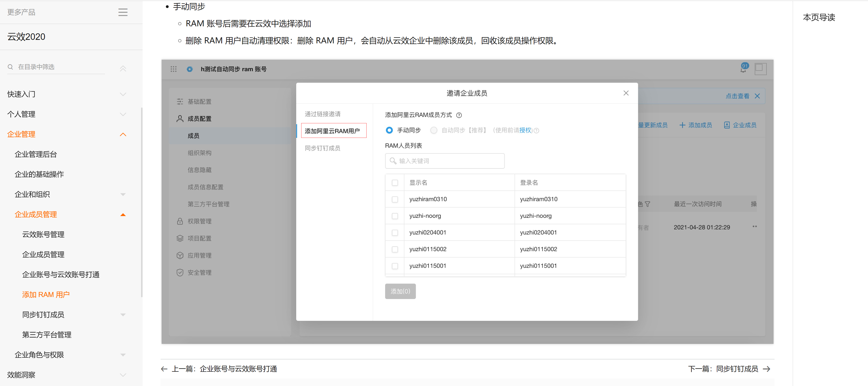Expand the 快速入门 section chevron
This screenshot has width=868, height=386.
click(123, 94)
